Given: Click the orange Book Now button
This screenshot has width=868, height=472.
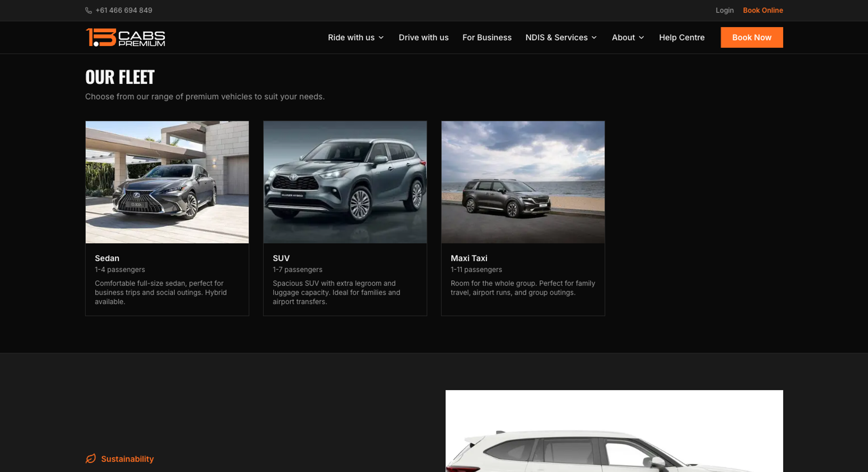Looking at the screenshot, I should pos(752,37).
